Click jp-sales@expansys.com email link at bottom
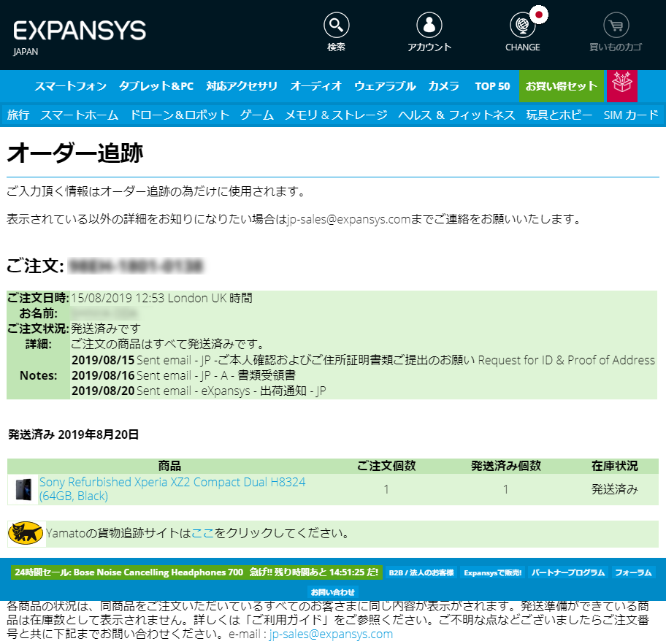Viewport: 666px width, 644px height. [331, 634]
